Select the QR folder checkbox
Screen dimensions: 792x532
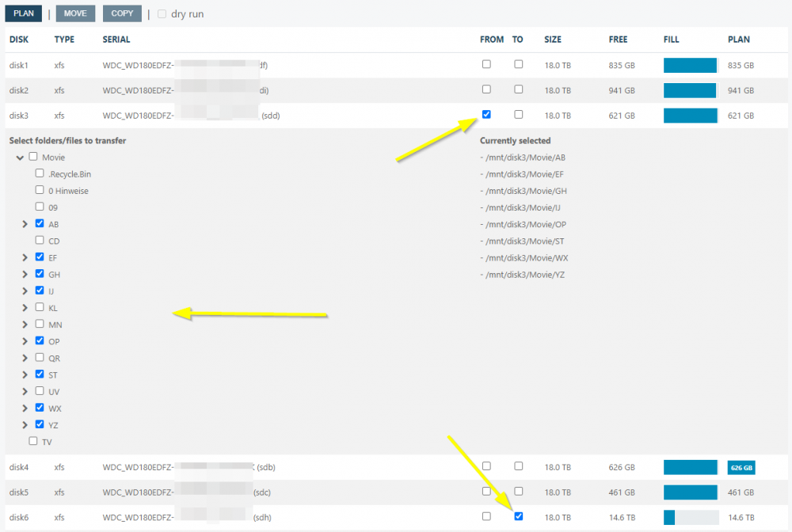(x=40, y=357)
